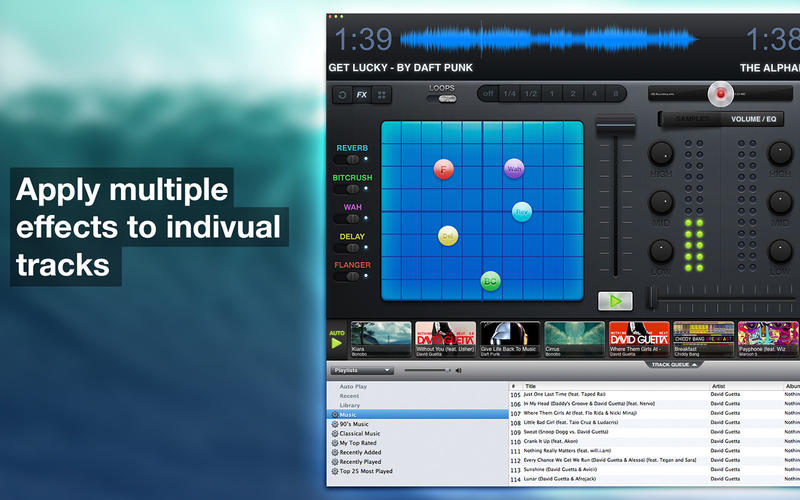The image size is (800, 500).
Task: Select the Music playlist
Action: pos(417,415)
